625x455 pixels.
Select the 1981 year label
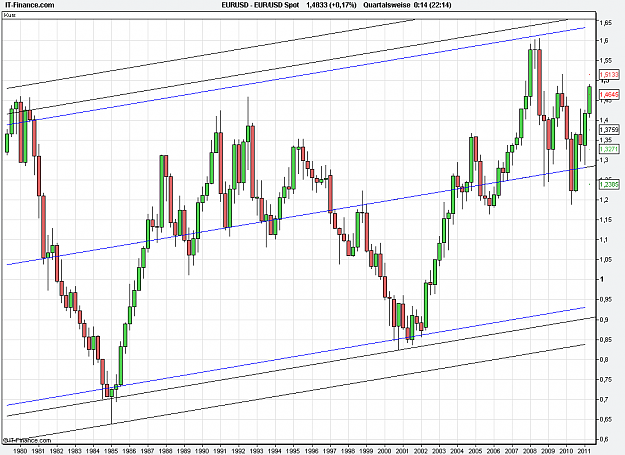[38, 451]
